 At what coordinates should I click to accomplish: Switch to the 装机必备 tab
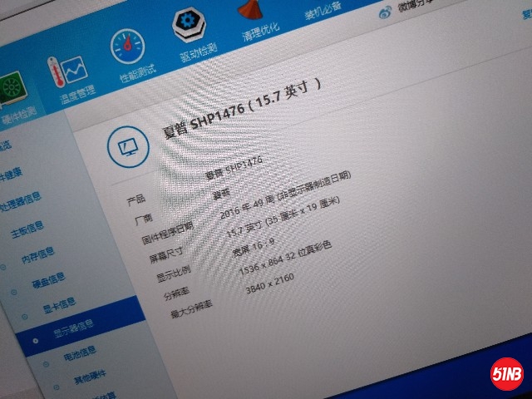tap(323, 11)
